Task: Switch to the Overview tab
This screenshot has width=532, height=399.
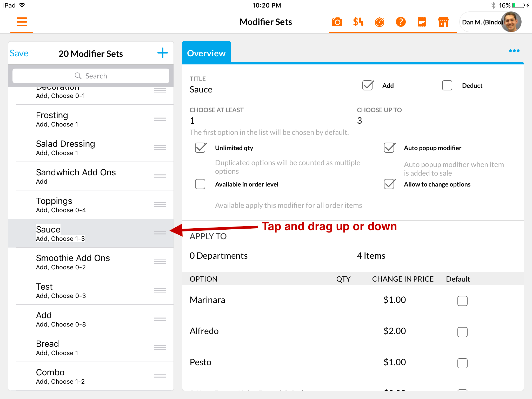Action: (206, 53)
